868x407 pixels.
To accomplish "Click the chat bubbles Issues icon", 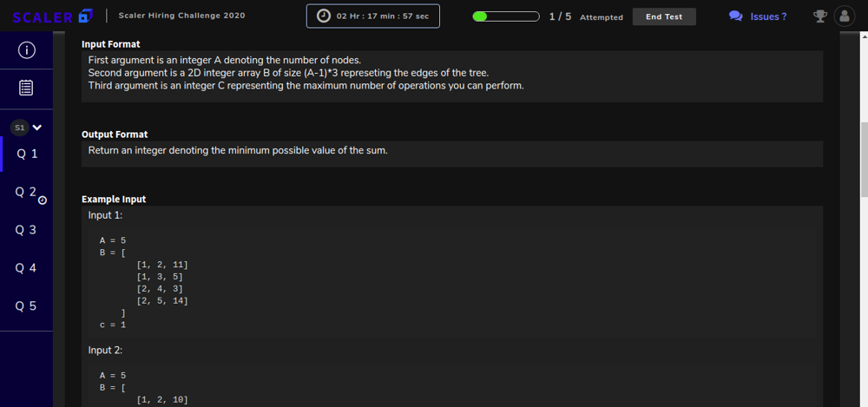I will (736, 16).
